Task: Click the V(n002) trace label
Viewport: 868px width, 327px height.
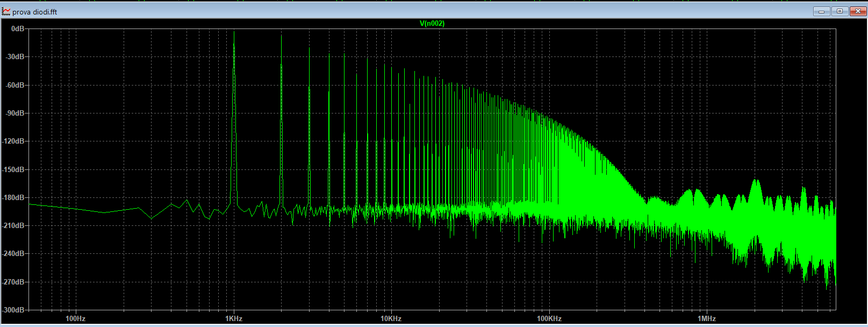Action: [x=432, y=23]
